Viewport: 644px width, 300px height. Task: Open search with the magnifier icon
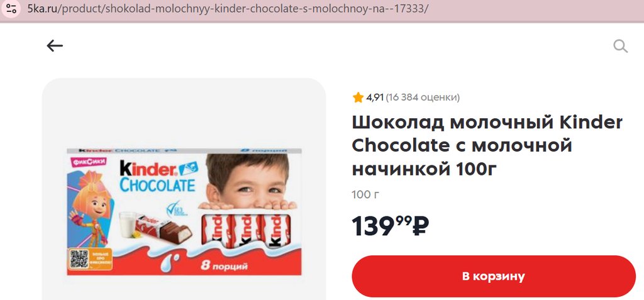(620, 46)
